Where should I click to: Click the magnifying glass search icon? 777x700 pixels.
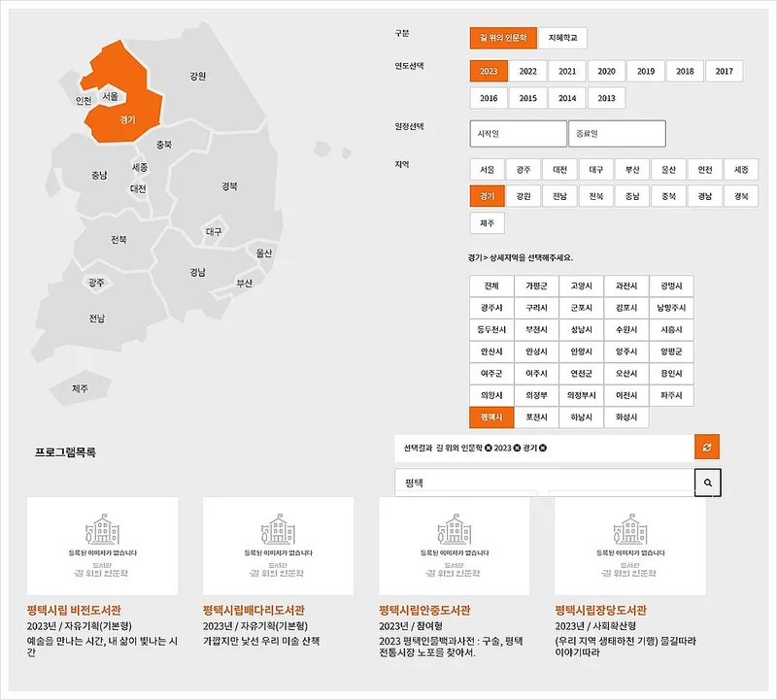tap(707, 482)
